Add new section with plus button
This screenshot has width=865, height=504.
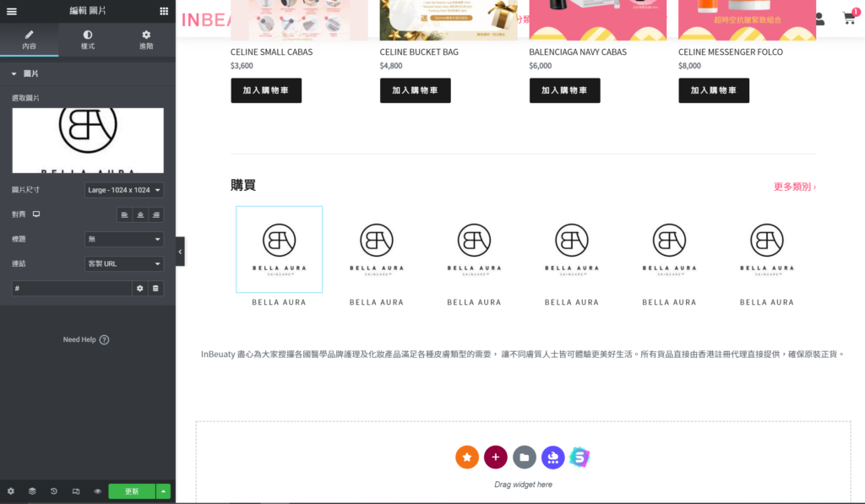pos(495,457)
